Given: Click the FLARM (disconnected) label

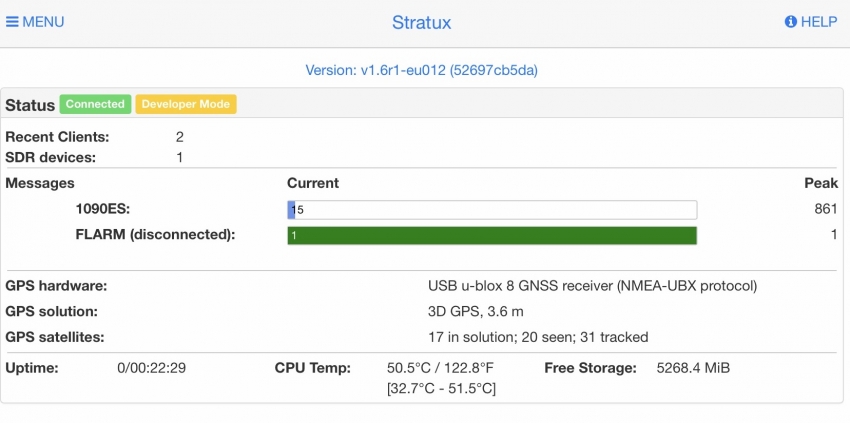Looking at the screenshot, I should pyautogui.click(x=156, y=235).
